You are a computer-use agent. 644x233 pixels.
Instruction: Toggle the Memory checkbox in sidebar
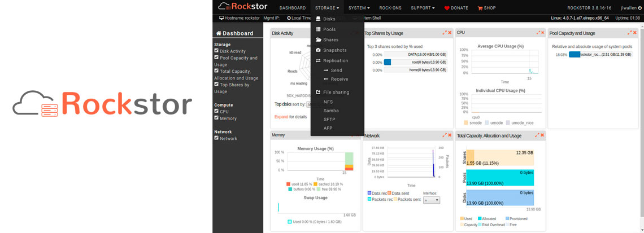pos(216,118)
